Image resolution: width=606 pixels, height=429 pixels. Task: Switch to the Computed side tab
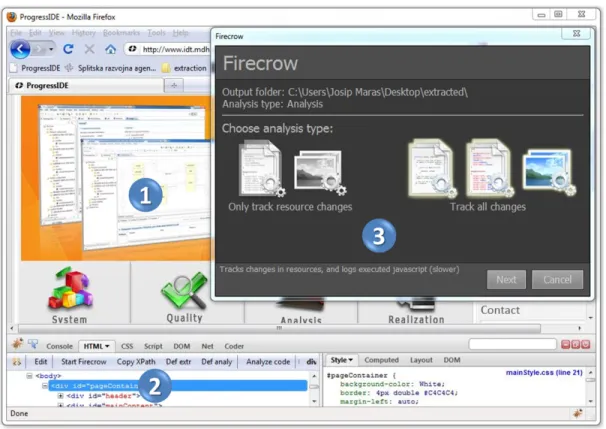point(381,360)
